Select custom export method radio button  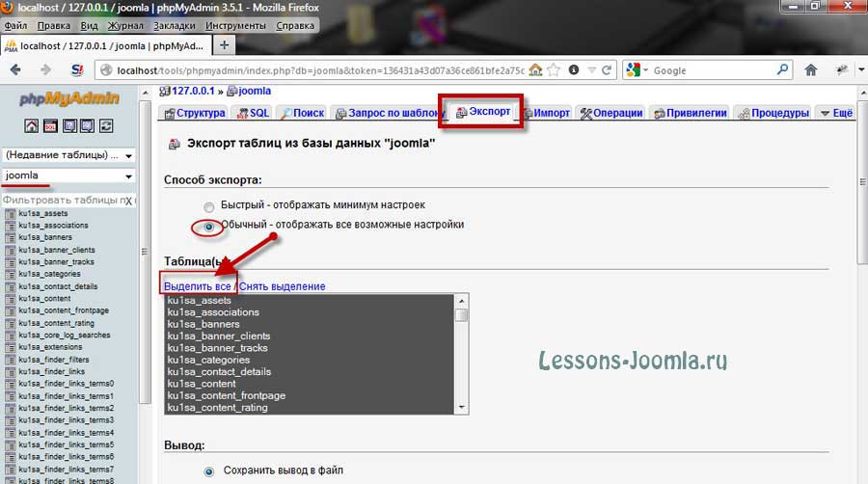point(208,227)
